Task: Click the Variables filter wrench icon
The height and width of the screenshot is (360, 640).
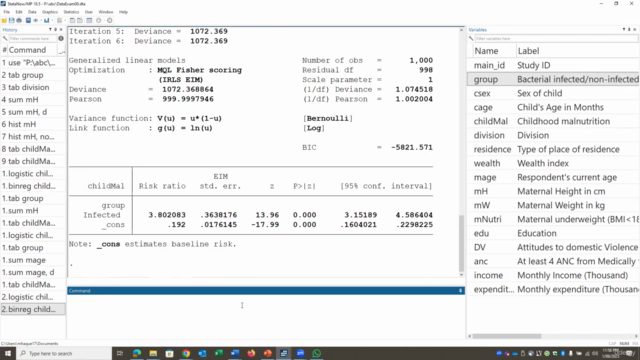Action: (x=471, y=39)
